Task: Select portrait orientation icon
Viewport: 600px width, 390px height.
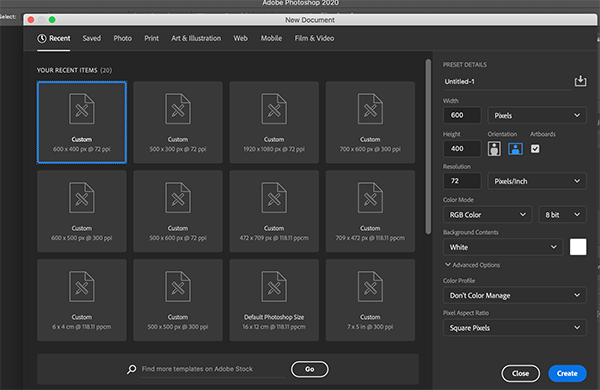Action: (494, 148)
